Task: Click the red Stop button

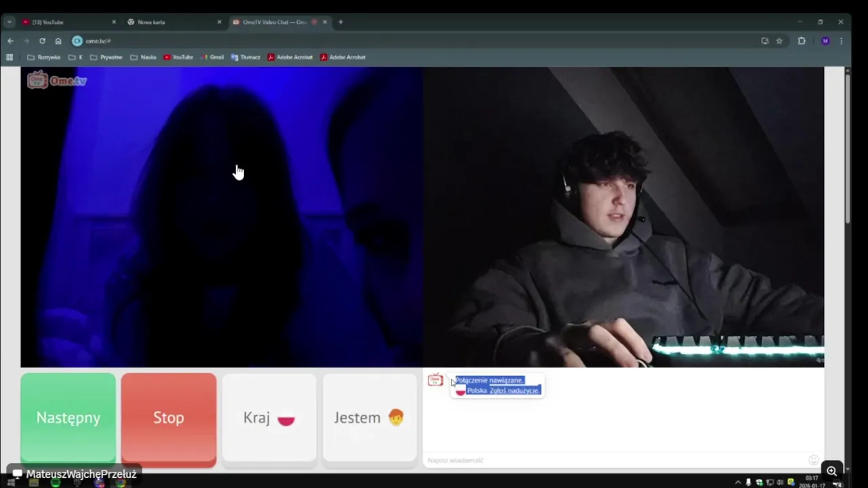Action: [x=169, y=418]
